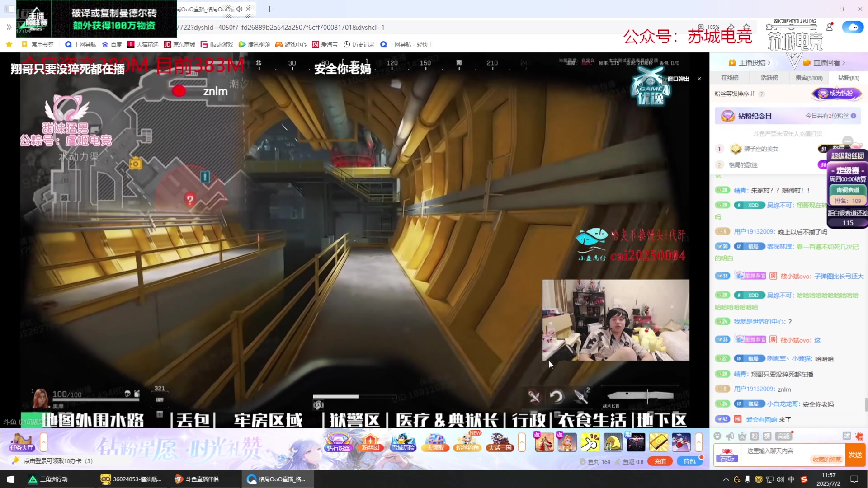Select the golden ticket gift icon
The height and width of the screenshot is (488, 868).
tap(658, 442)
